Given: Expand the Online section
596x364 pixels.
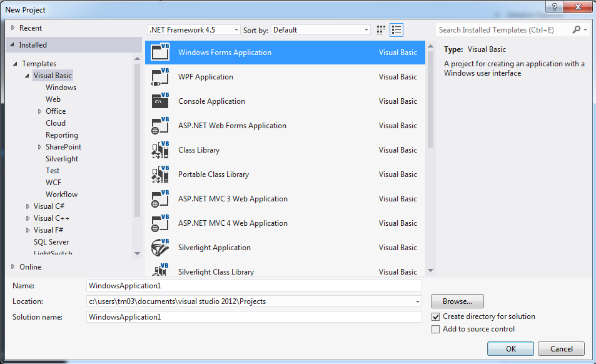Looking at the screenshot, I should (x=13, y=266).
